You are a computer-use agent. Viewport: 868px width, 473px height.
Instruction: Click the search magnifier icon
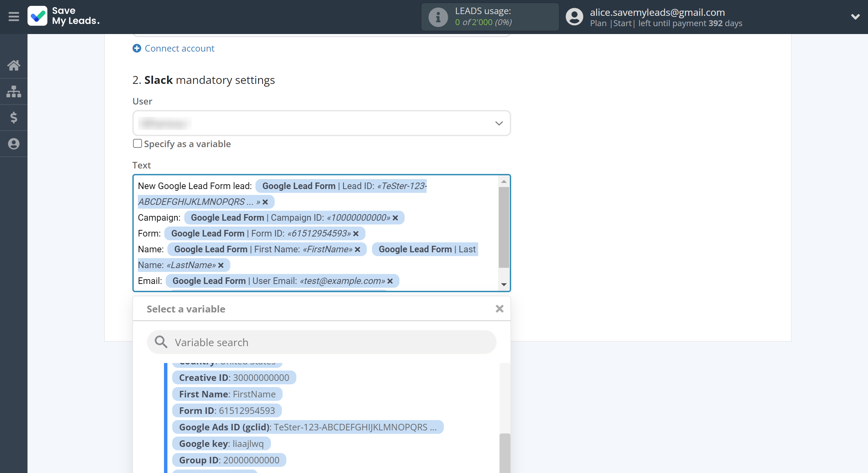click(x=161, y=342)
